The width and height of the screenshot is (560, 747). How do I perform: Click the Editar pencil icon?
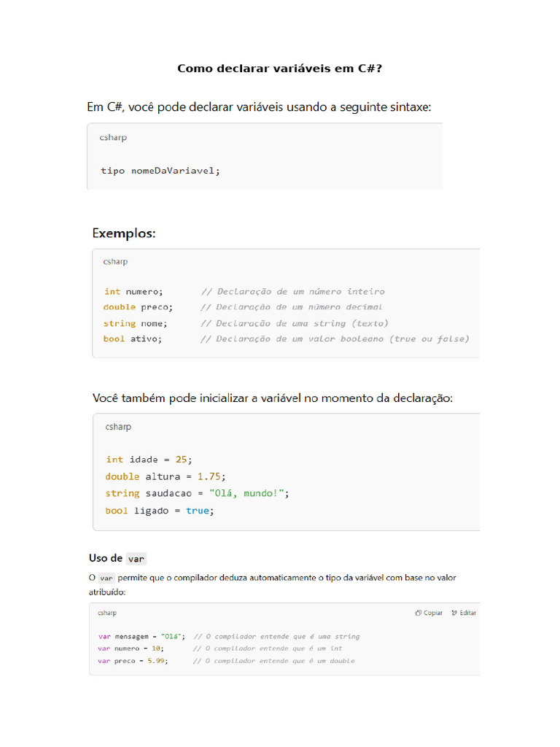click(x=455, y=613)
